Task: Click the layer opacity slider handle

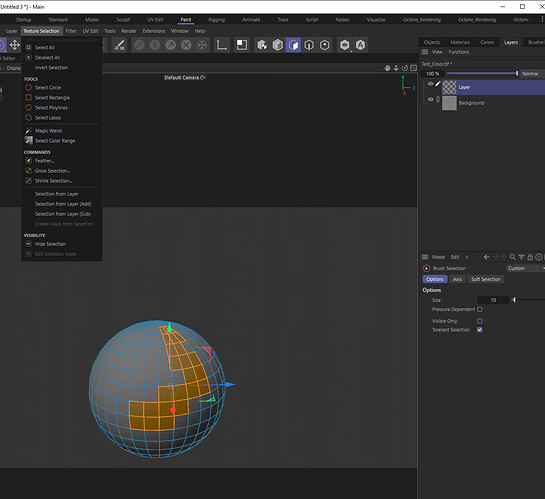Action: (517, 73)
